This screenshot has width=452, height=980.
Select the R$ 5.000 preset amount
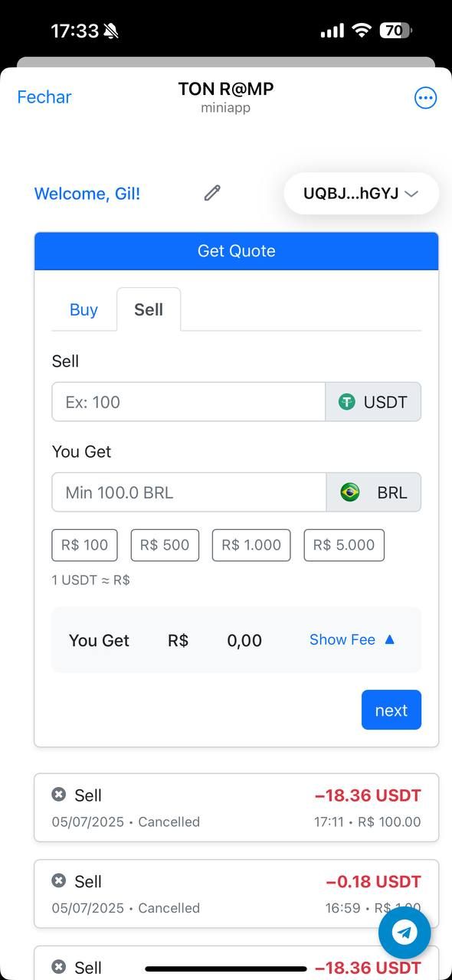[x=344, y=545]
